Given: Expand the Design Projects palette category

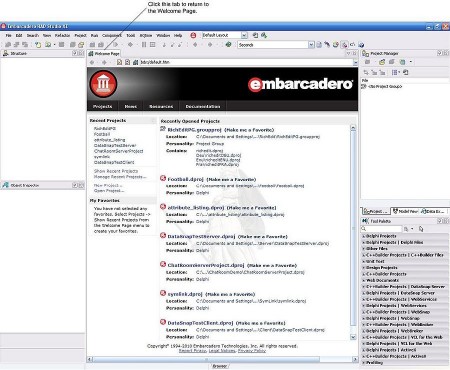Looking at the screenshot, I should (405, 268).
